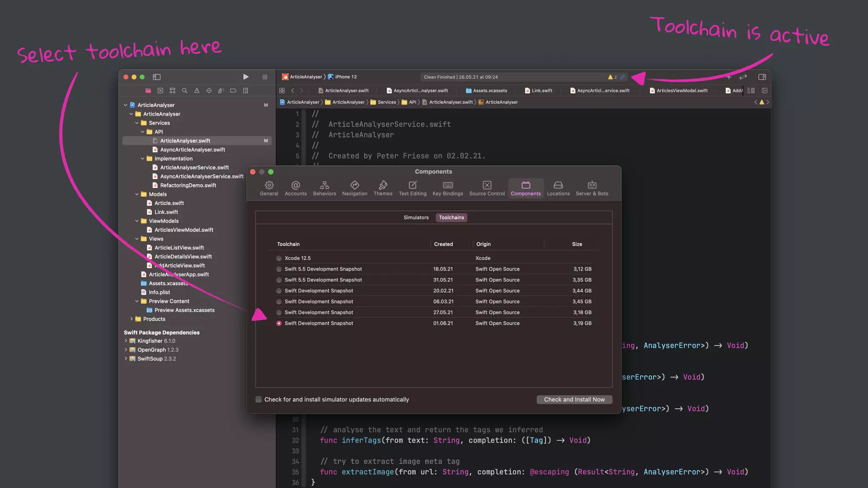Open the Test navigator diamond icon
This screenshot has height=488, width=868.
[x=209, y=91]
